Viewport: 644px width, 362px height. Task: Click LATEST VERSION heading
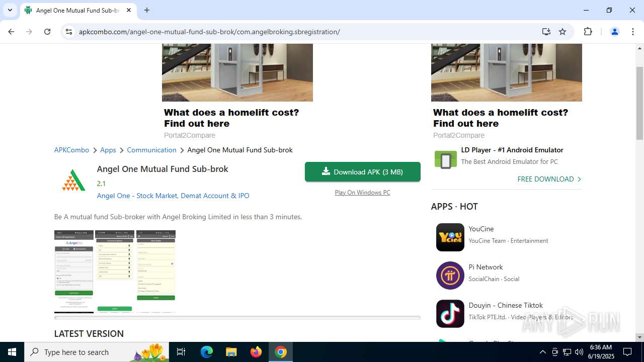pyautogui.click(x=89, y=334)
